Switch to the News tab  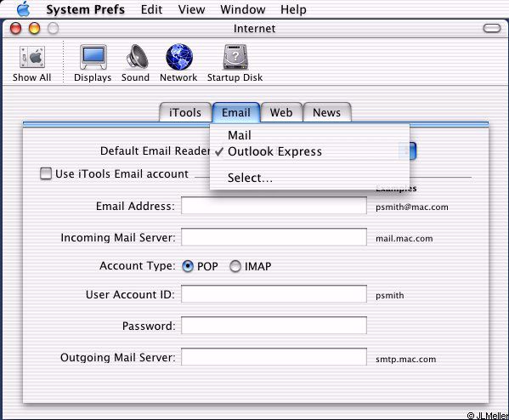(x=326, y=112)
